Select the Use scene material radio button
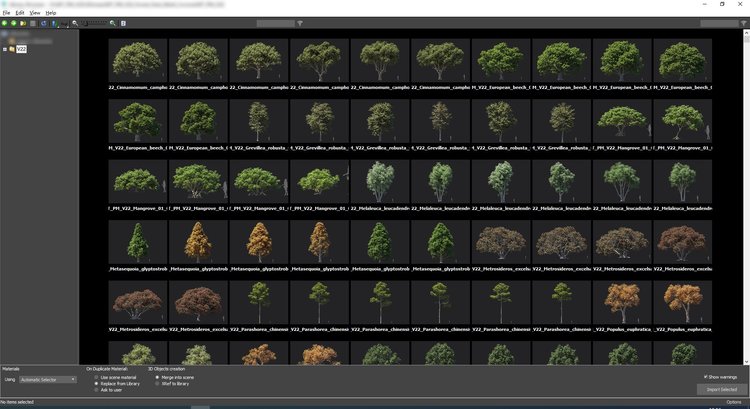Screen dimensions: 750x409 [x=96, y=377]
